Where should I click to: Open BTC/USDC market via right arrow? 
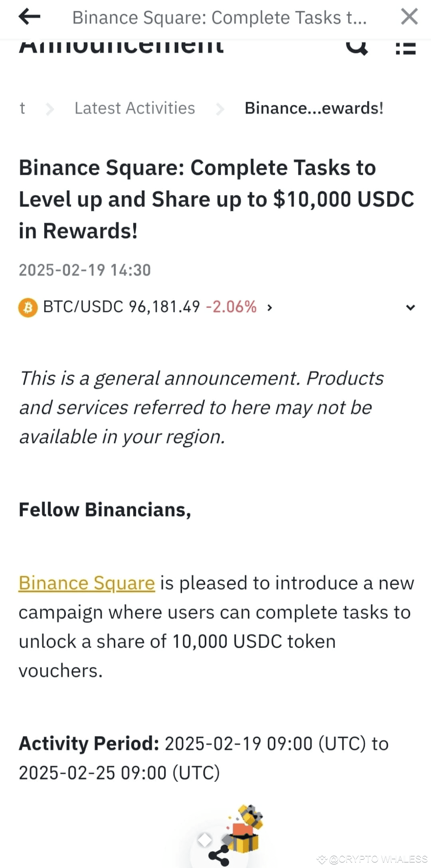point(270,307)
